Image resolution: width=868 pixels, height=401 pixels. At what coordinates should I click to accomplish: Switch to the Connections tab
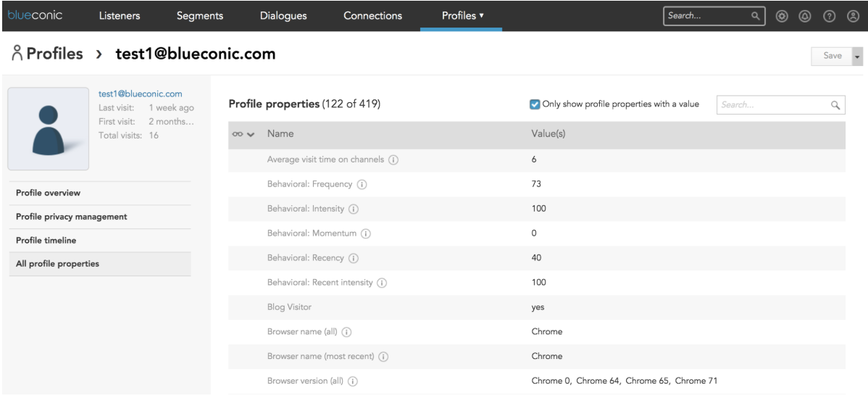click(372, 15)
